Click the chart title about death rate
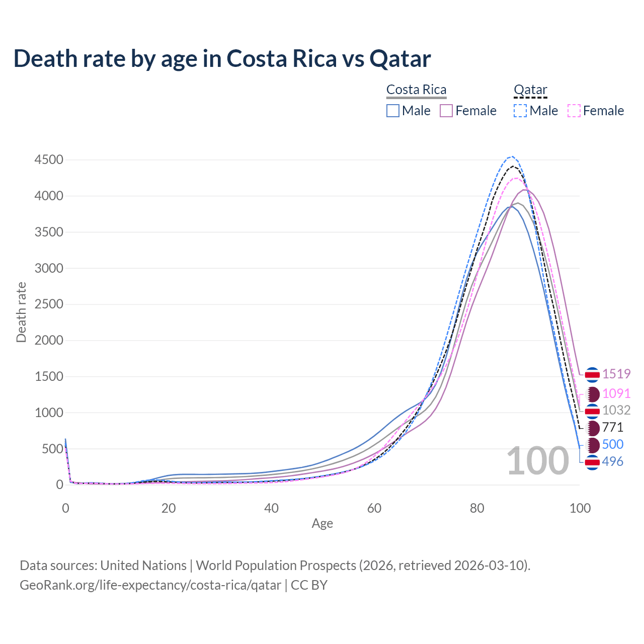This screenshot has width=644, height=644. [222, 58]
